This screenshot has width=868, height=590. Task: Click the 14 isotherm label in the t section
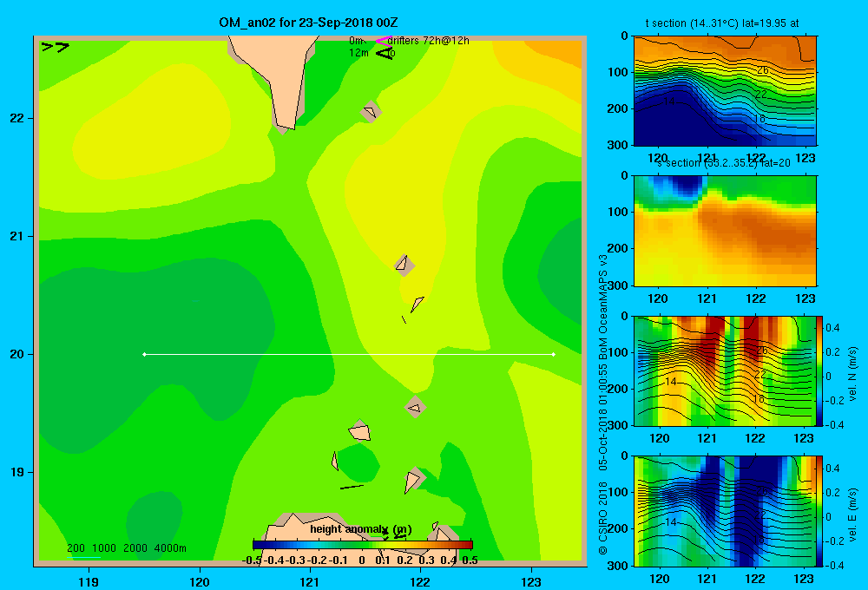[x=668, y=102]
